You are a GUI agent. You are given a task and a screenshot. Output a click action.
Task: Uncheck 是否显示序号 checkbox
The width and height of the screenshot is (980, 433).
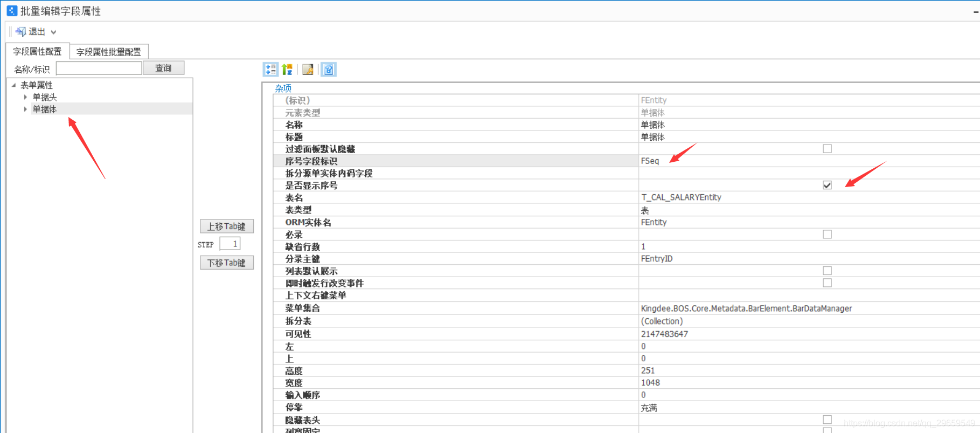point(827,185)
